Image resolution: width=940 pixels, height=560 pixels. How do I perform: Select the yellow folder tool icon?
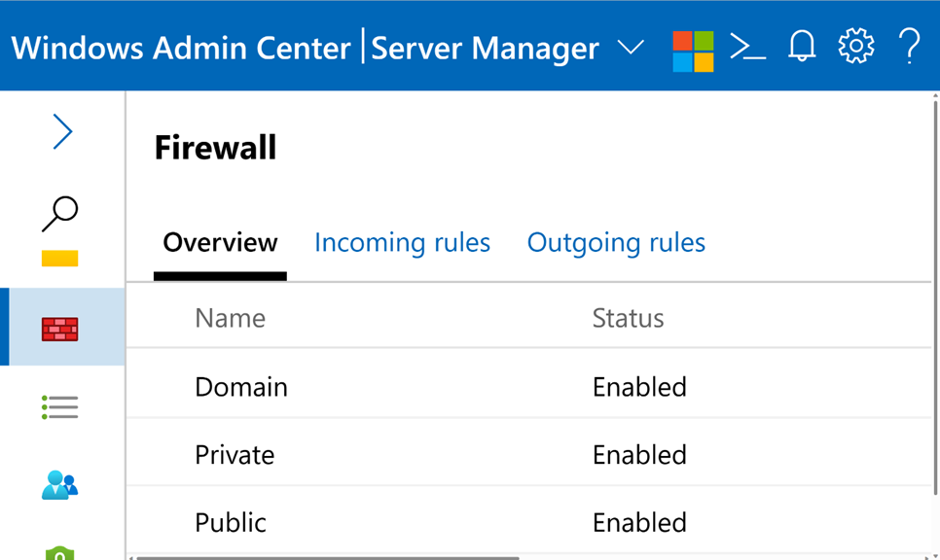click(60, 259)
